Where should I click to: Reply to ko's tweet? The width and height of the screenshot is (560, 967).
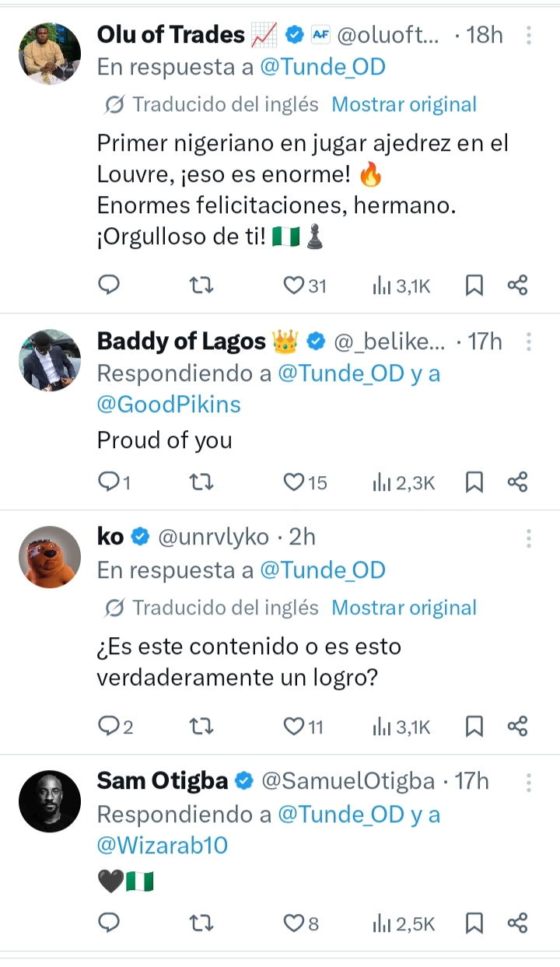tap(110, 727)
